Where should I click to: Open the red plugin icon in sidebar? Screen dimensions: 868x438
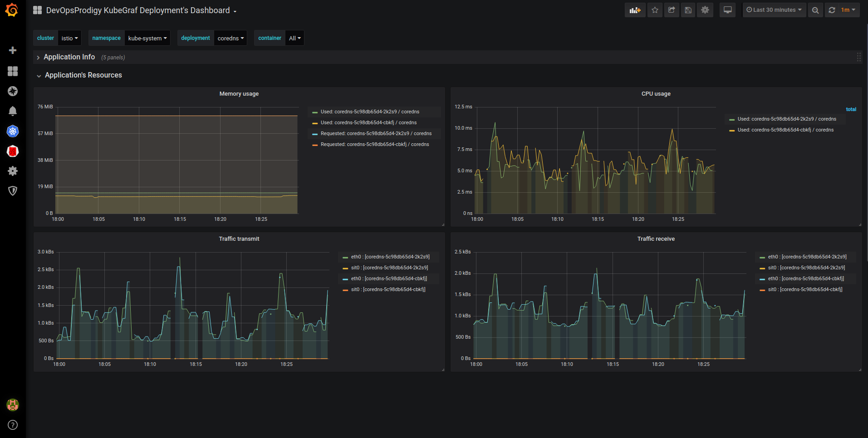point(13,151)
